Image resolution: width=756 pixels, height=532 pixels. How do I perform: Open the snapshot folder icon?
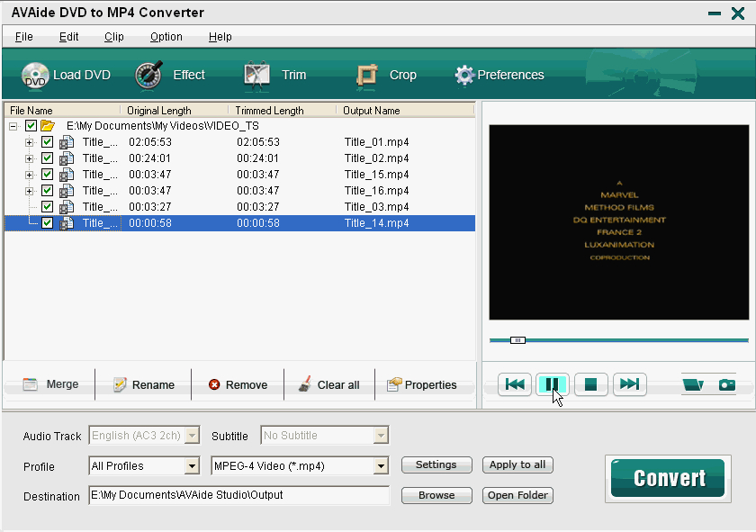tap(693, 384)
